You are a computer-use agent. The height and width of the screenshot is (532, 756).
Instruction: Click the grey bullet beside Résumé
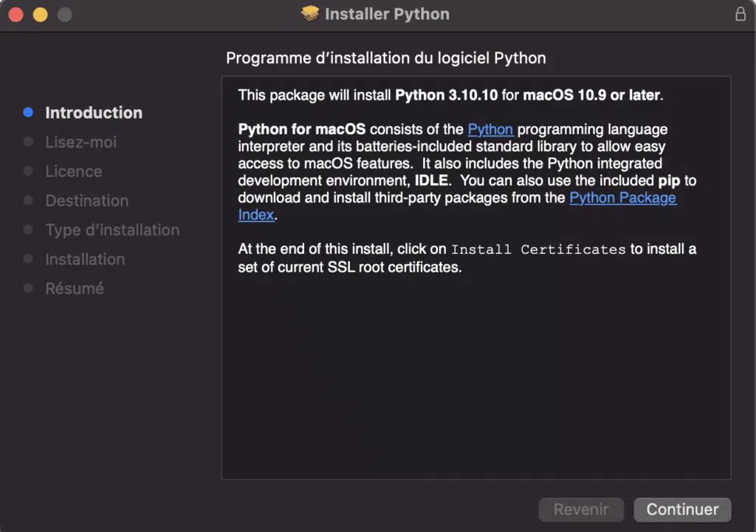pyautogui.click(x=29, y=289)
